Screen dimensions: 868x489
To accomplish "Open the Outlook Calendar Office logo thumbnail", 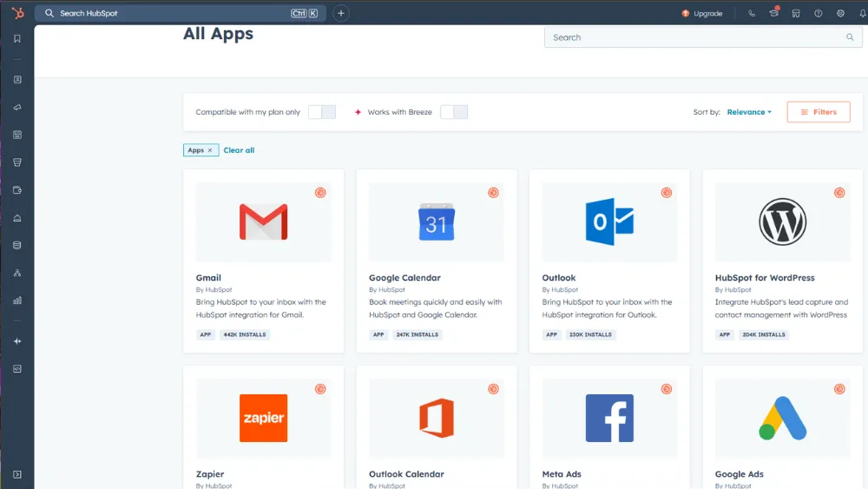I will coord(437,418).
